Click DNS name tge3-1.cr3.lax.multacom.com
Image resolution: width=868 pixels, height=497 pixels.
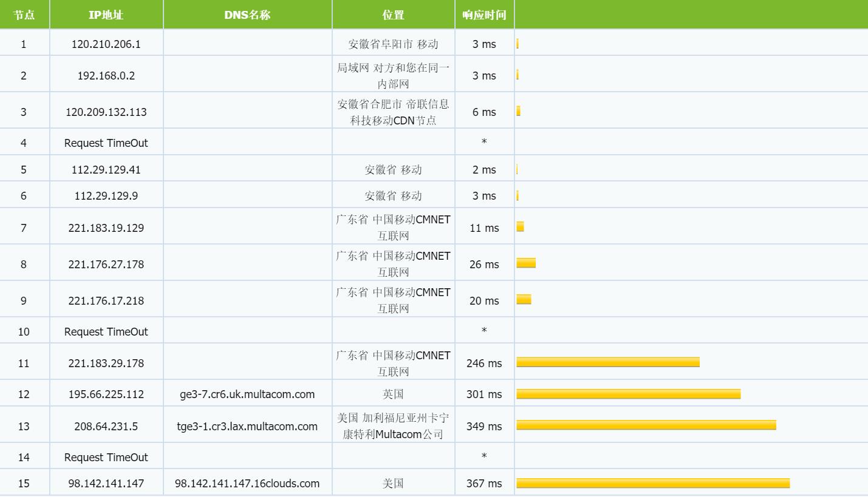tap(247, 427)
